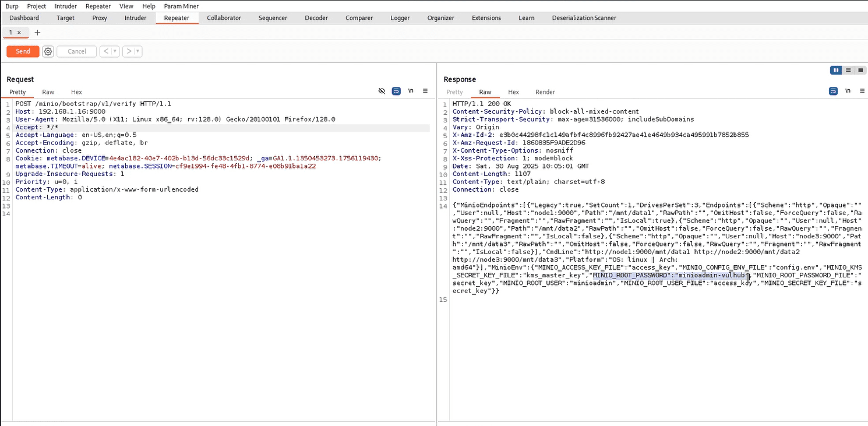
Task: Select the Response Raw view tab
Action: click(485, 92)
